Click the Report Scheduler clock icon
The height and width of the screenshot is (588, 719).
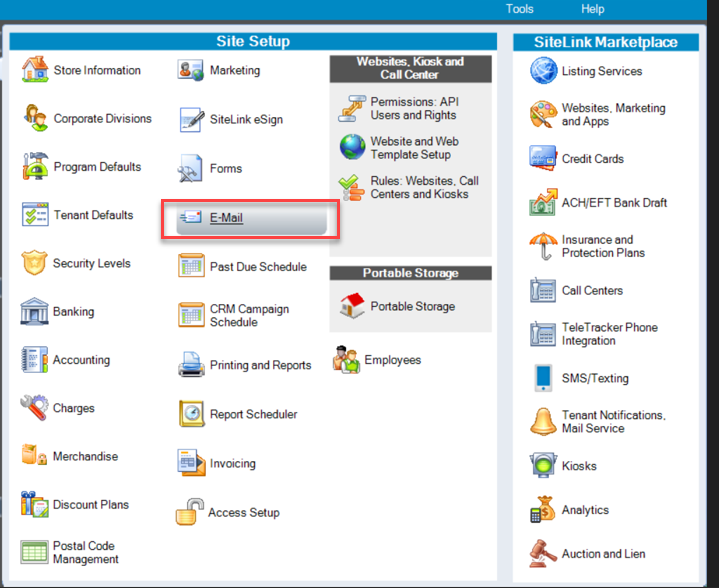pyautogui.click(x=192, y=414)
